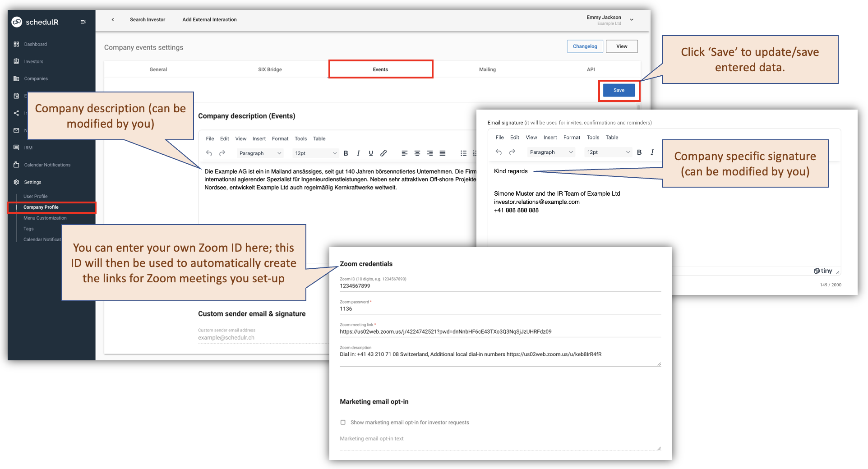Image resolution: width=868 pixels, height=469 pixels.
Task: Click the Settings gear icon
Action: (17, 182)
